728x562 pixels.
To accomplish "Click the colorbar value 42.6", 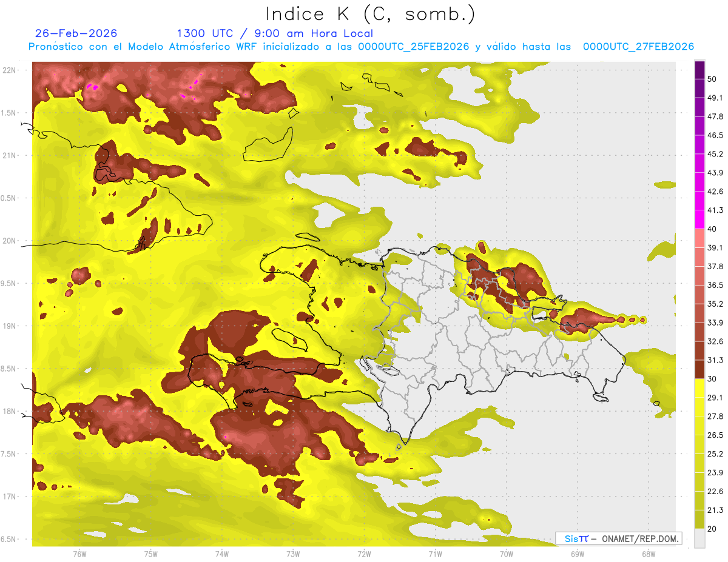I will (715, 192).
